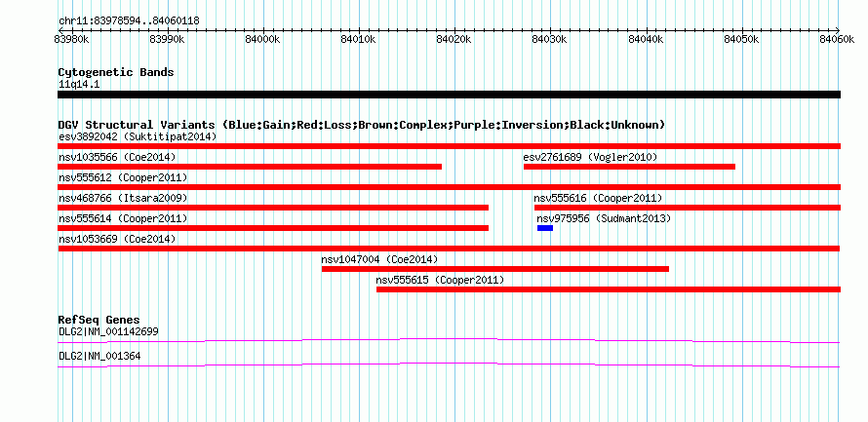Click the nsv1035566 (Coe2014) label
Screen dimensions: 868x422
(x=117, y=157)
